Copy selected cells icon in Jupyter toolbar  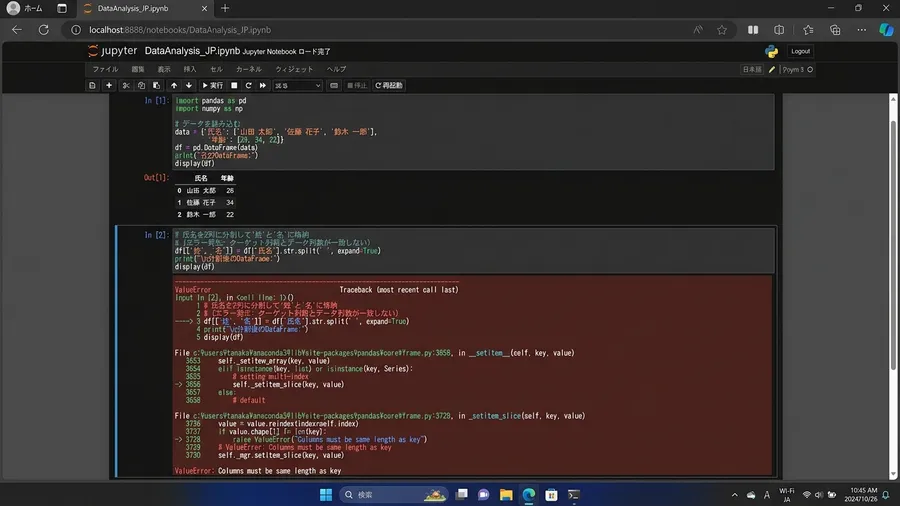tap(141, 85)
